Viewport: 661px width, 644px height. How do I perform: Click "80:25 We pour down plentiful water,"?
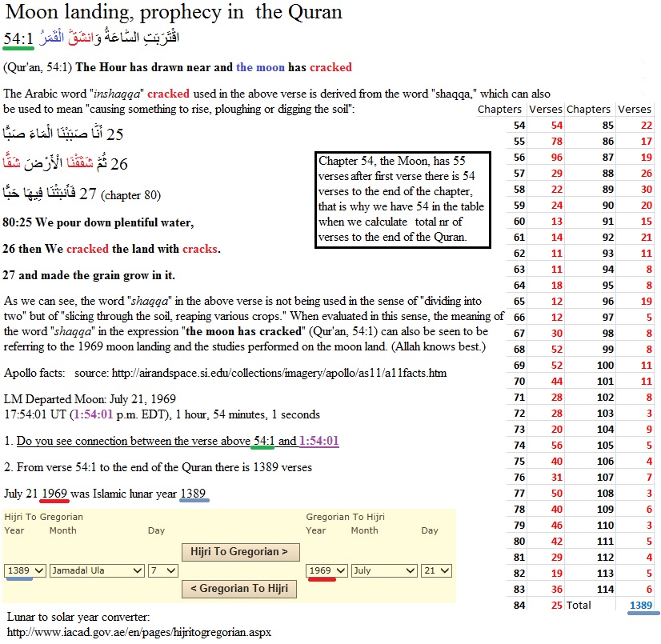(98, 222)
